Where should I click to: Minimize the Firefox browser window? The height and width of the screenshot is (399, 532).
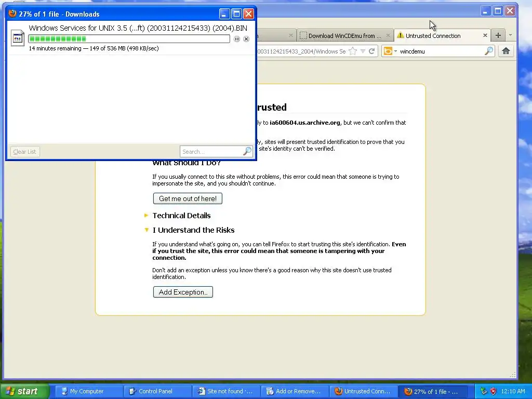(x=486, y=11)
